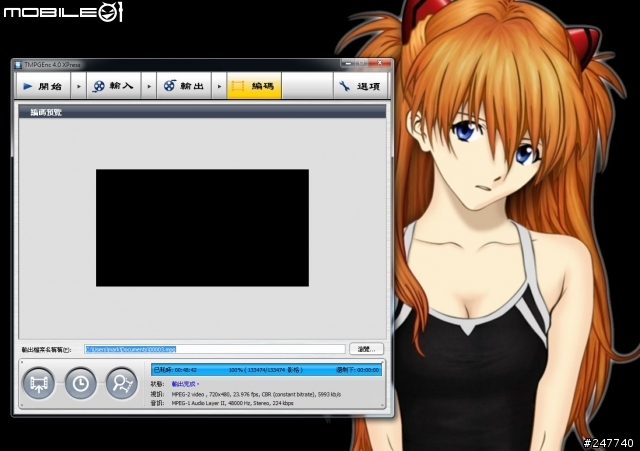Click the round start-encode film icon
Image resolution: width=640 pixels, height=451 pixels.
click(39, 383)
